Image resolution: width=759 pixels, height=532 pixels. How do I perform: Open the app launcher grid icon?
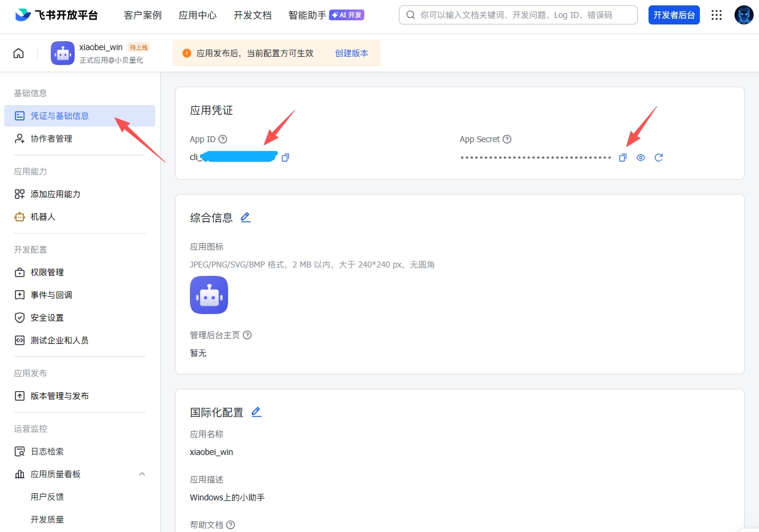tap(716, 16)
